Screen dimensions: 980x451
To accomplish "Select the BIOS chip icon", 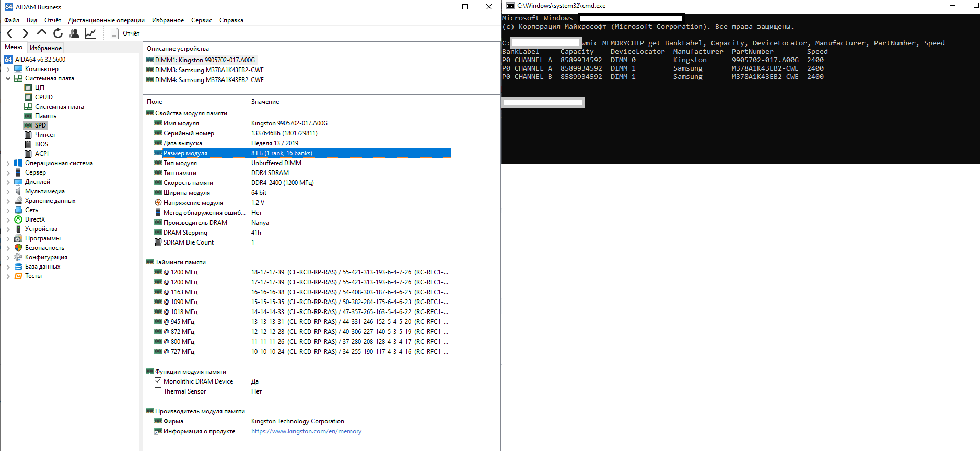I will (x=28, y=144).
